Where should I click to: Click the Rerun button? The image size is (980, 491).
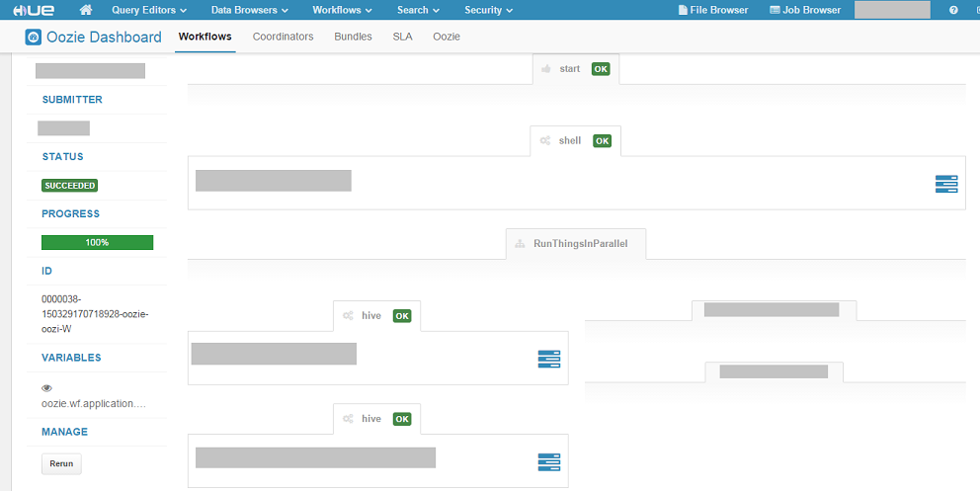click(x=61, y=463)
